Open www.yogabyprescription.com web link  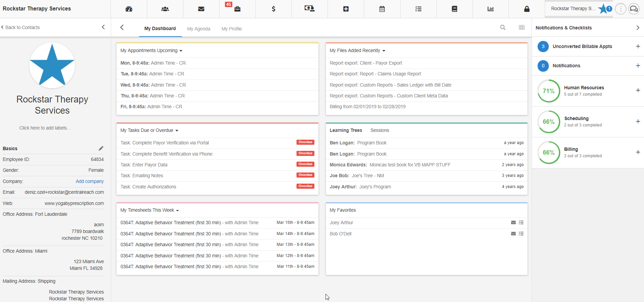(74, 203)
